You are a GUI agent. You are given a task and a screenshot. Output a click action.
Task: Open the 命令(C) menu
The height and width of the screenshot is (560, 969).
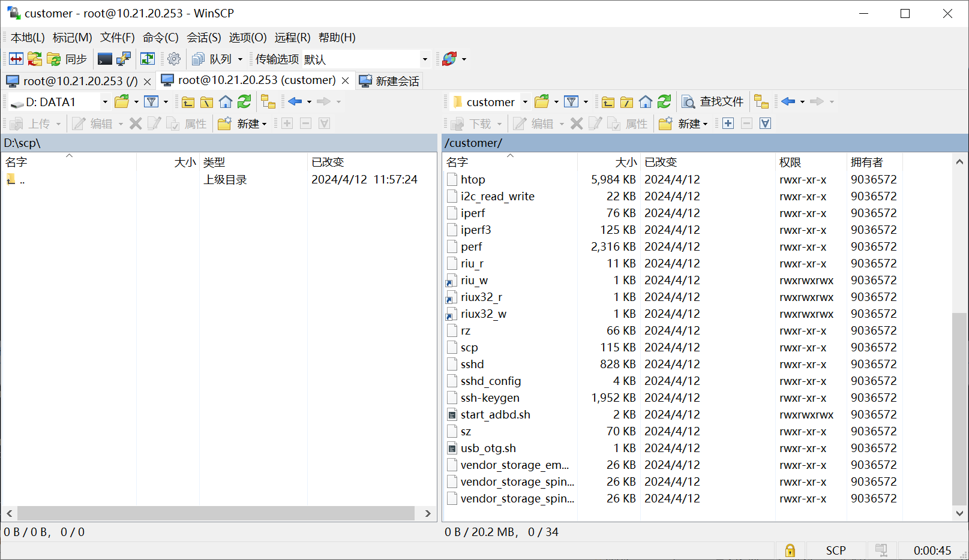161,37
